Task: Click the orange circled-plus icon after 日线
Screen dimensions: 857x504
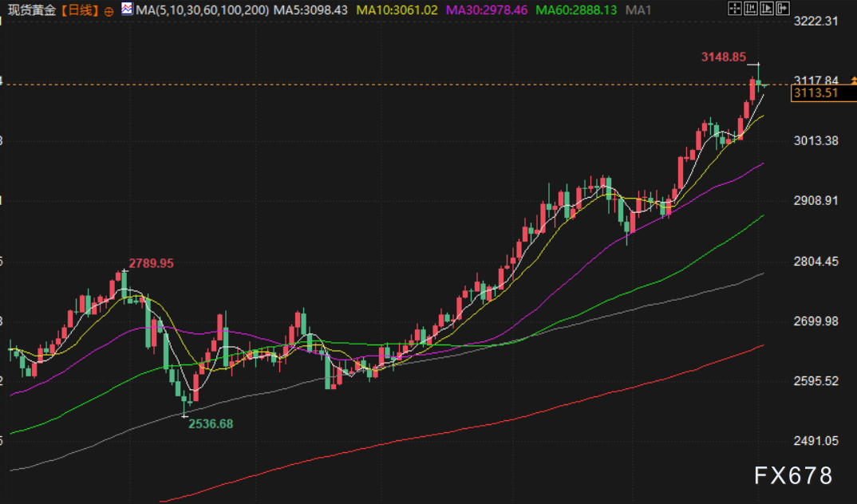Action: click(109, 11)
